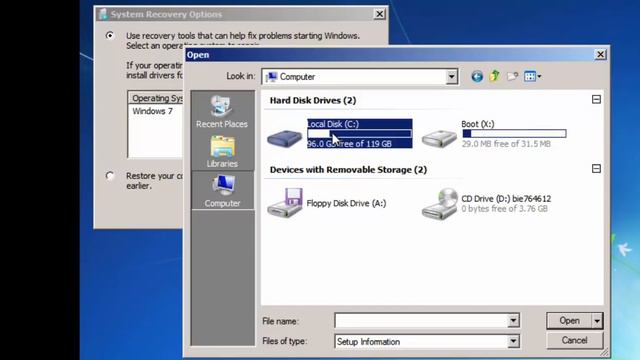640x360 pixels.
Task: Select the CD Drive (D:) icon
Action: coord(440,204)
